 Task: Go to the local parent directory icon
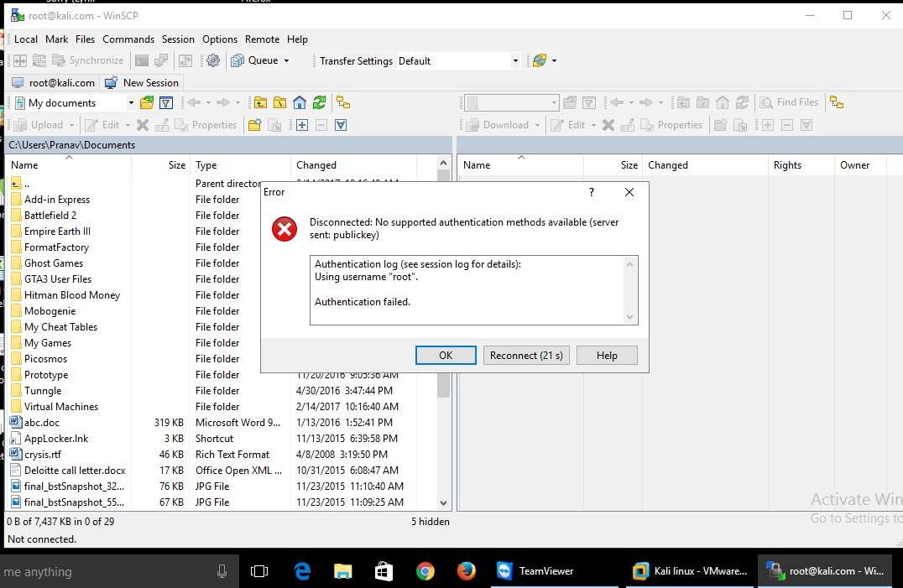pyautogui.click(x=260, y=102)
